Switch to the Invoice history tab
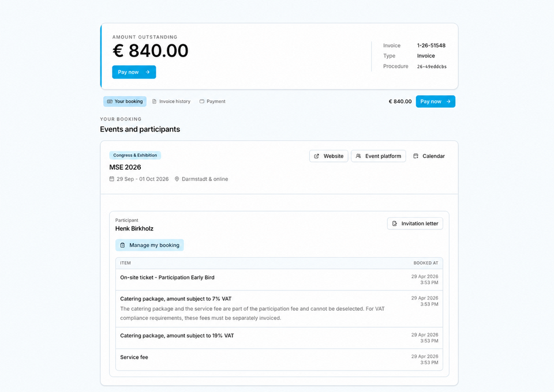 pos(171,101)
